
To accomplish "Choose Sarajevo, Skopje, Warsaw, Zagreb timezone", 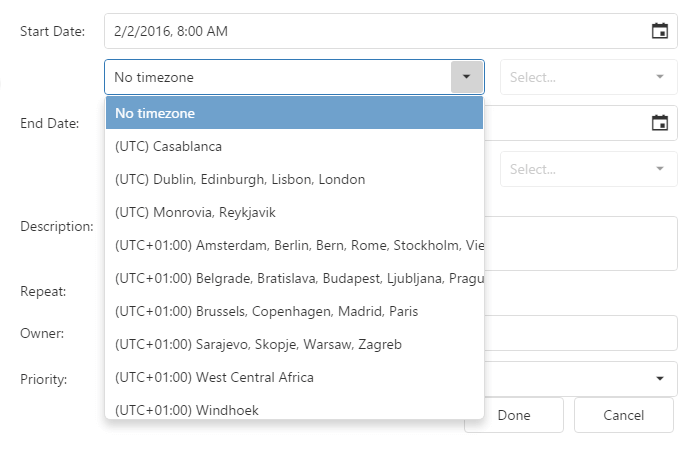I will point(294,344).
